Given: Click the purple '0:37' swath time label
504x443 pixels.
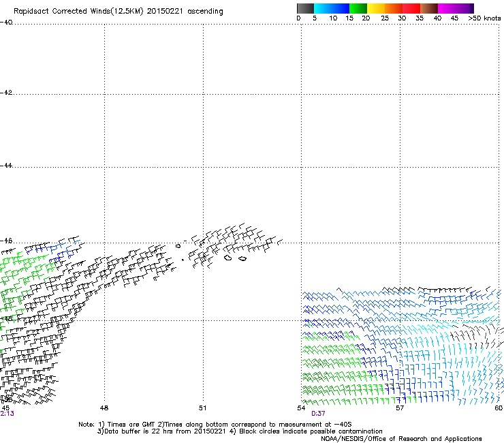Looking at the screenshot, I should click(318, 414).
